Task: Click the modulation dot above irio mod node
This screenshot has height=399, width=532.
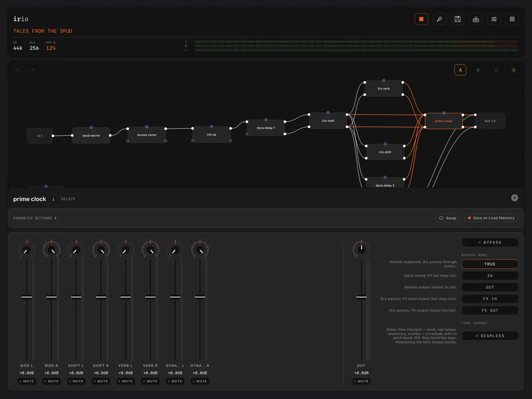Action: click(328, 112)
